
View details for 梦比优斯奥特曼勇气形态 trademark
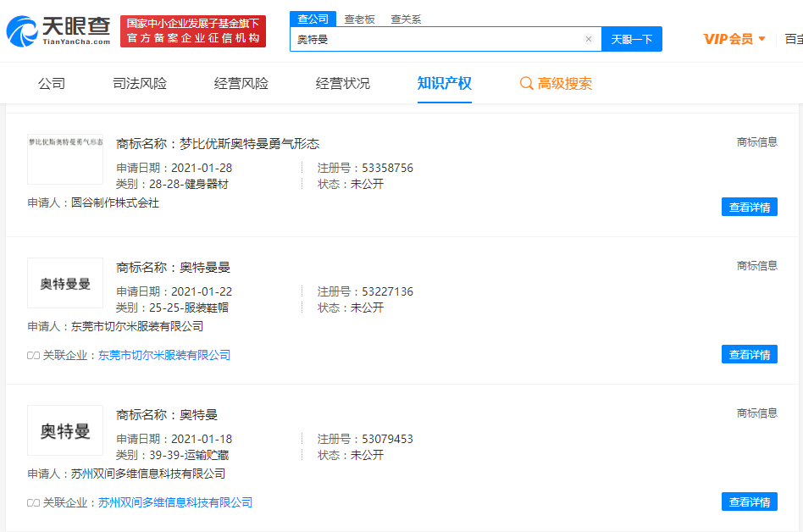click(750, 207)
